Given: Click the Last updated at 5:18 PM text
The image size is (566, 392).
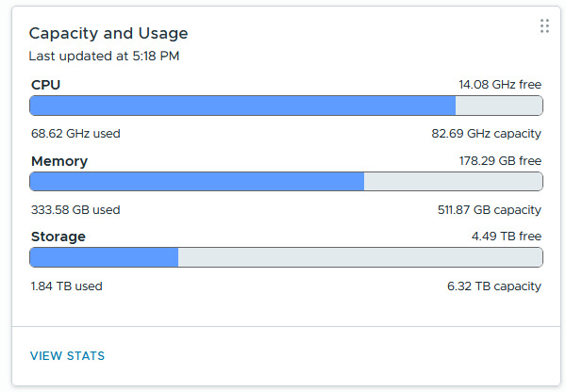Looking at the screenshot, I should [x=104, y=56].
